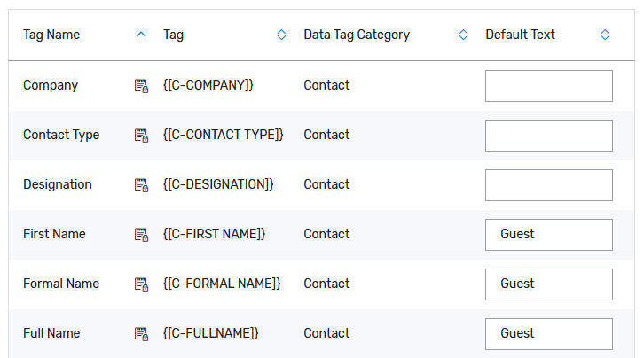Click copy tag icon for Designation row
Image resolution: width=644 pixels, height=358 pixels.
[x=141, y=185]
